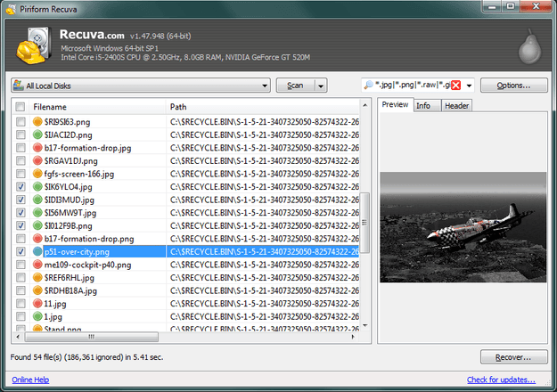Click red status icon of $RGAV1DJ.png
The height and width of the screenshot is (392, 557).
(37, 160)
